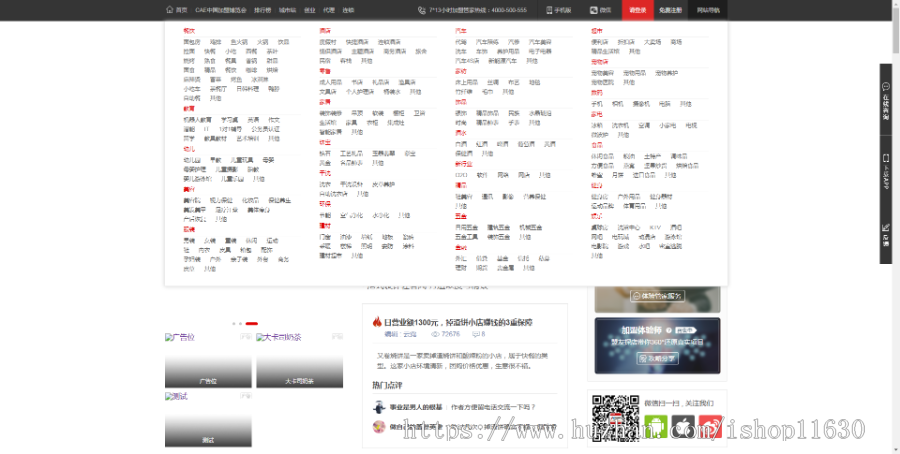Viewport: 900px width, 454px height.
Task: Select the active red carousel indicator
Action: [251, 324]
